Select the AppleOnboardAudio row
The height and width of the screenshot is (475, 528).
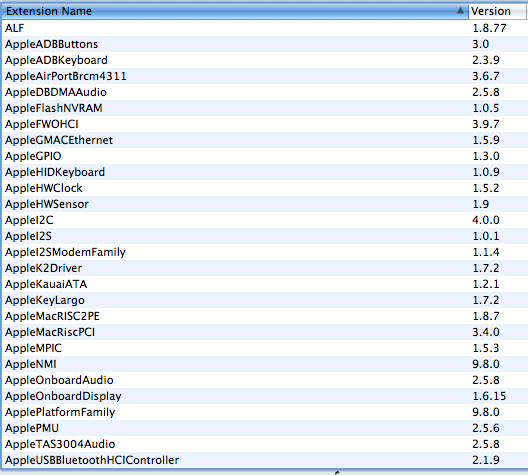click(265, 380)
